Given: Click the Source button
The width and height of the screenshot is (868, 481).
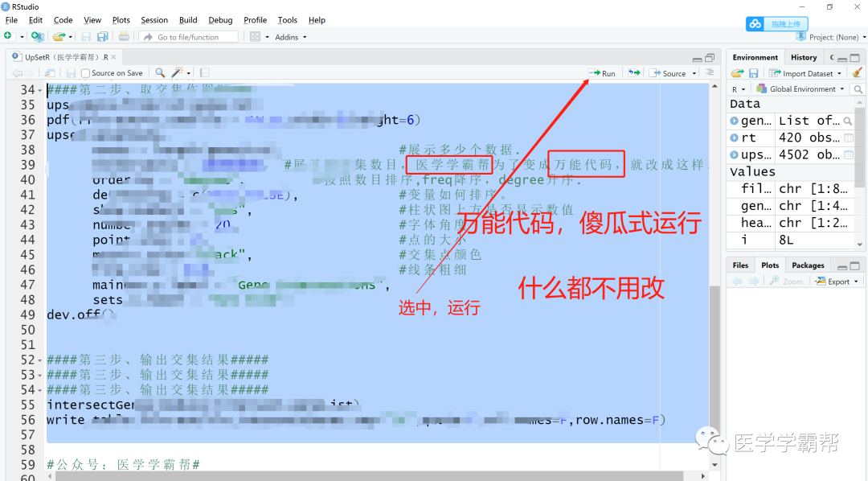Looking at the screenshot, I should click(x=668, y=73).
